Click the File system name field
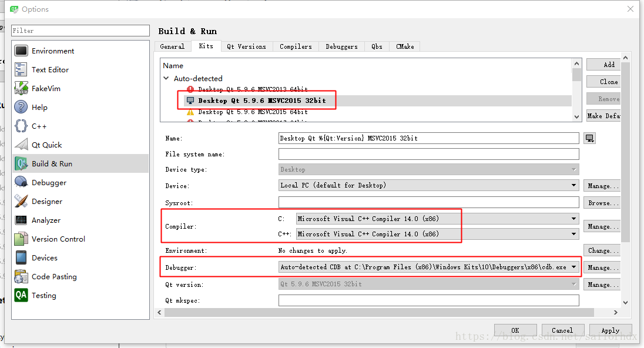The image size is (644, 348). pyautogui.click(x=429, y=154)
